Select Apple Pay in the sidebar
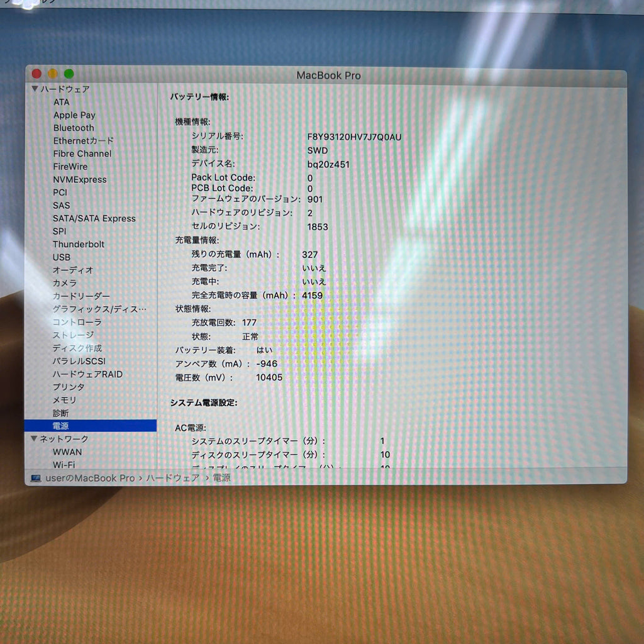 pyautogui.click(x=74, y=115)
